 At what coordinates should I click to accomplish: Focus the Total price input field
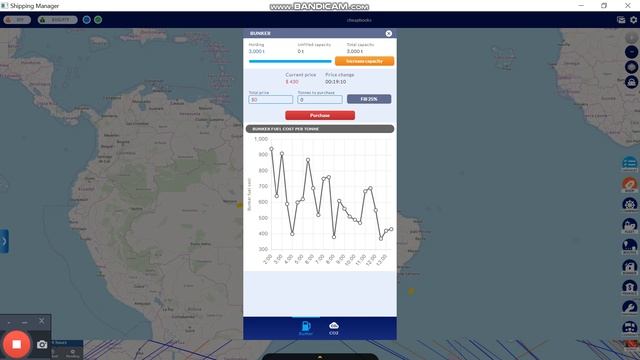coord(271,100)
